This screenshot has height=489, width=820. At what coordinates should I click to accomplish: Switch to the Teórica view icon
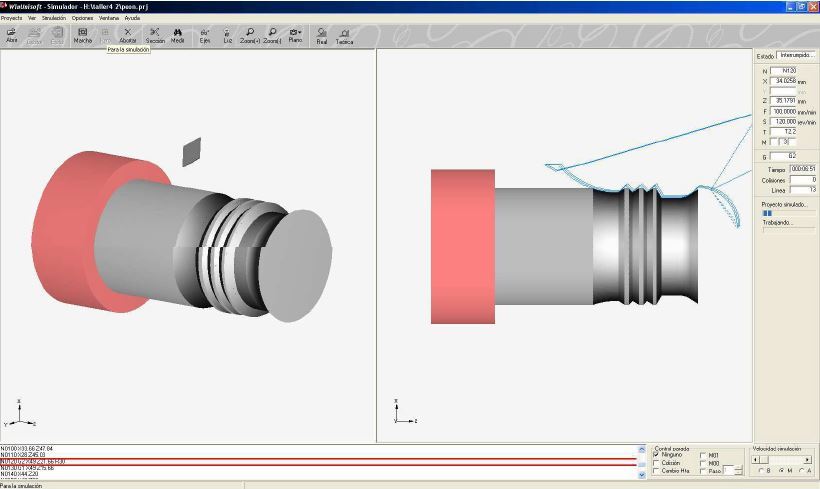click(x=344, y=37)
